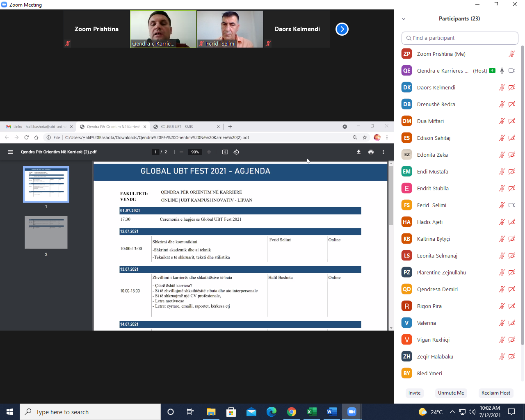
Task: Show next video participants with blue arrow
Action: (x=342, y=29)
